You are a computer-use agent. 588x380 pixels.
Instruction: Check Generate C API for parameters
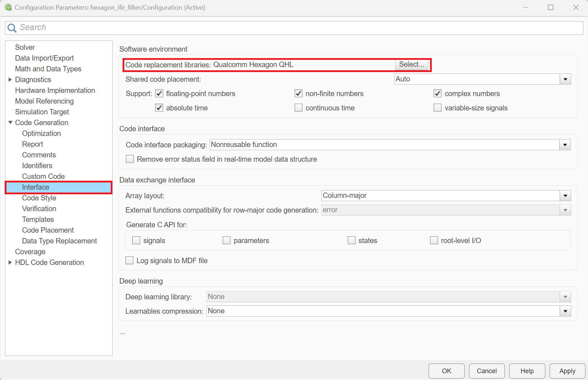tap(226, 241)
